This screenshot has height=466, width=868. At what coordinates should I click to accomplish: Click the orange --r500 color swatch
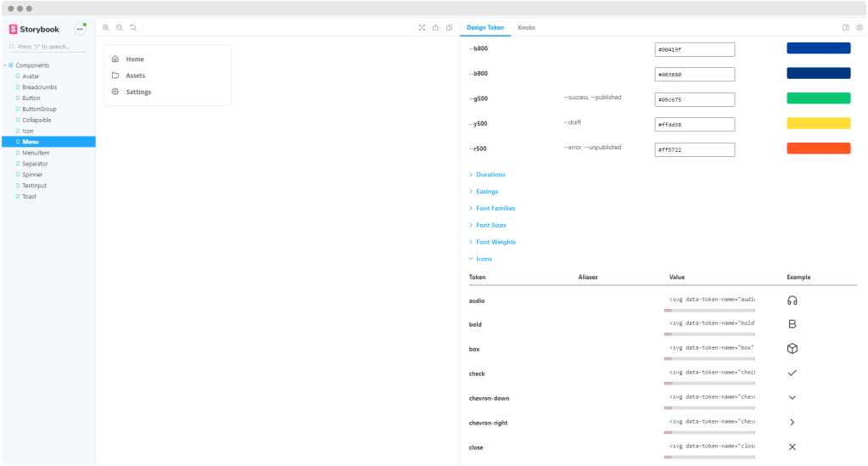[818, 149]
